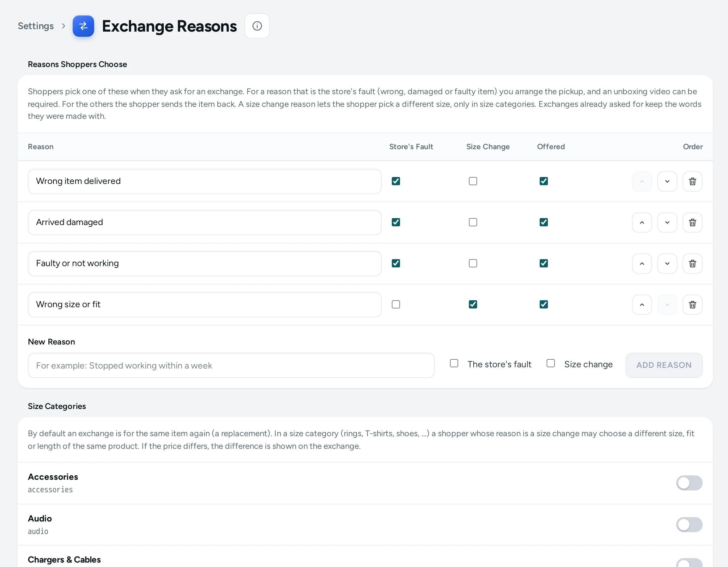Move Arrived damaged down in order
This screenshot has width=728, height=567.
[x=667, y=222]
